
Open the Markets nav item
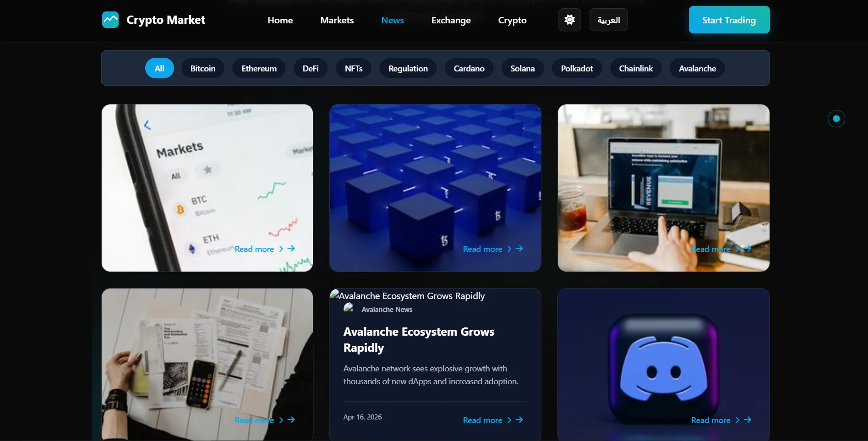(337, 20)
